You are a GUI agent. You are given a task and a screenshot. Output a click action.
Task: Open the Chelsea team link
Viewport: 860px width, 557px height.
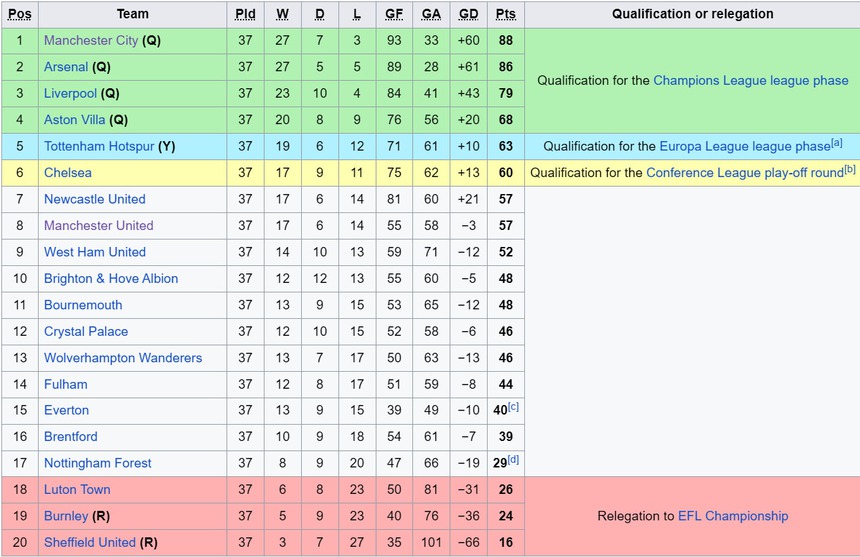[68, 173]
